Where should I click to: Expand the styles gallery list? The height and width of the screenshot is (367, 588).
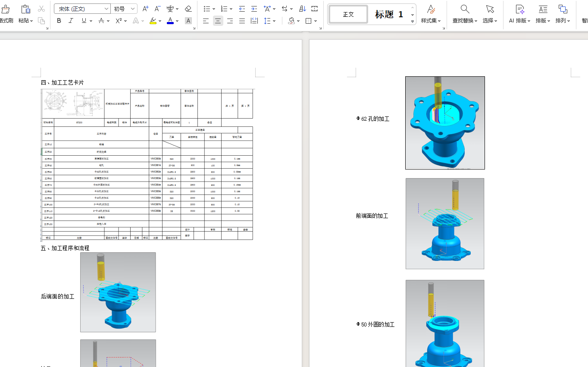click(413, 21)
